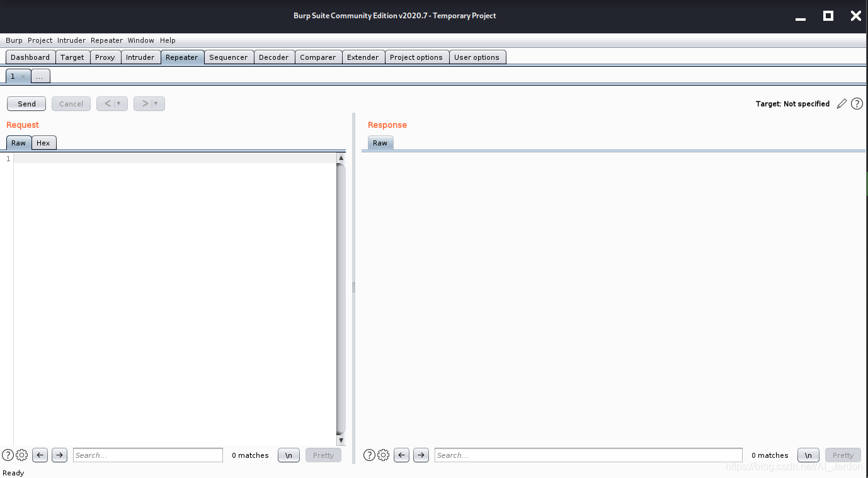Switch to the Sequencer tab

[229, 57]
